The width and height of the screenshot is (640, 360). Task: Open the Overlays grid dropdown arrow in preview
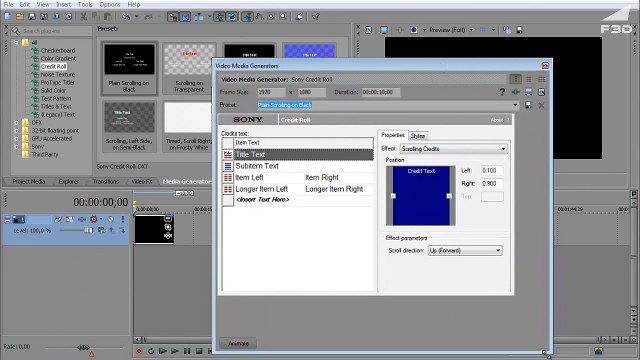click(493, 30)
